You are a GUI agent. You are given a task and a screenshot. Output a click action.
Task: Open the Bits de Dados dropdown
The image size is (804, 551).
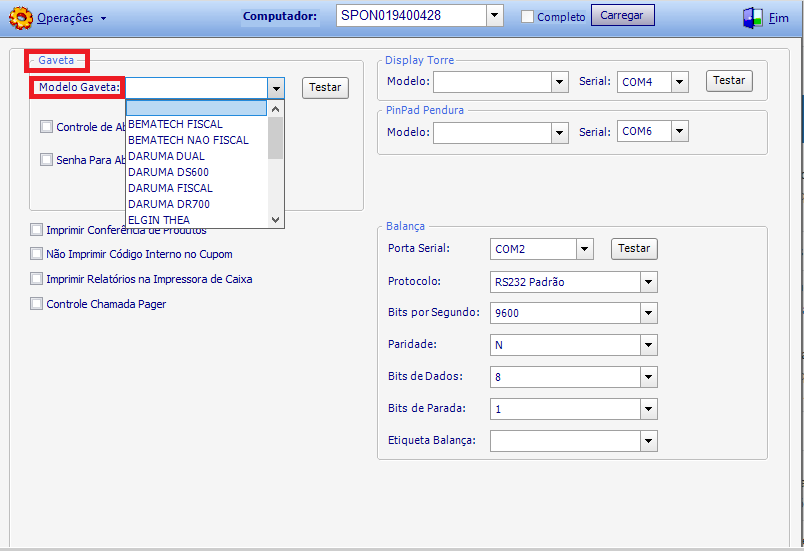[649, 377]
